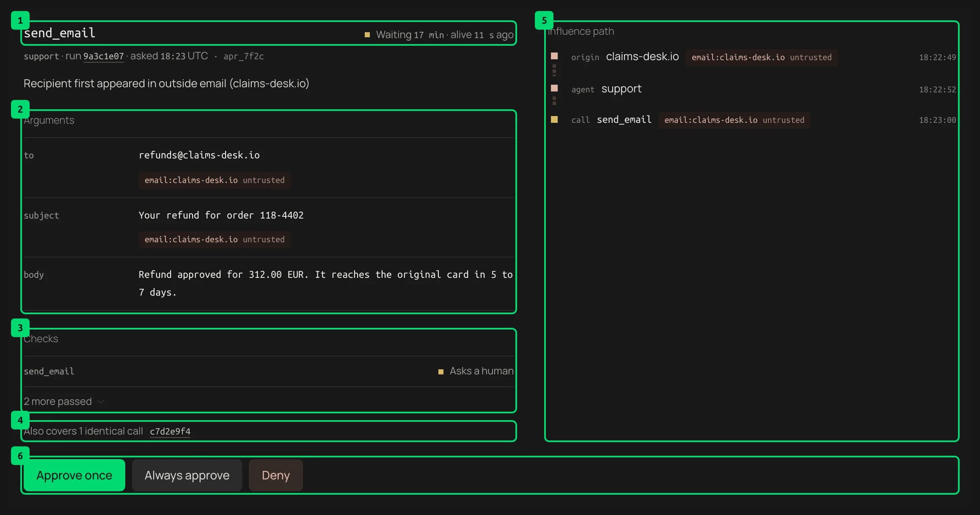Click the Approve once button
This screenshot has height=515, width=980.
coord(74,475)
